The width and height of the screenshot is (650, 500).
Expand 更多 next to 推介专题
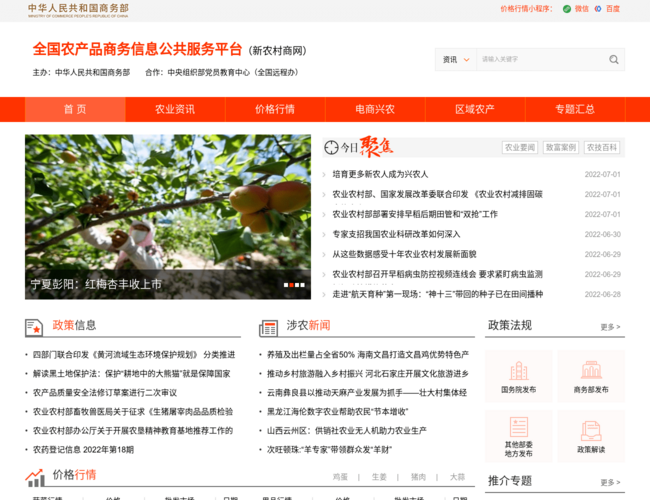(x=610, y=482)
